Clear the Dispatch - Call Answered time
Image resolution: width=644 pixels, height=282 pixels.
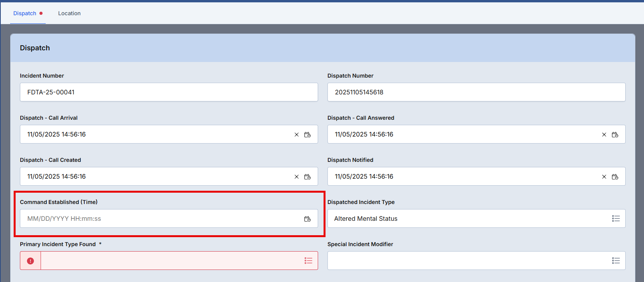click(x=604, y=135)
